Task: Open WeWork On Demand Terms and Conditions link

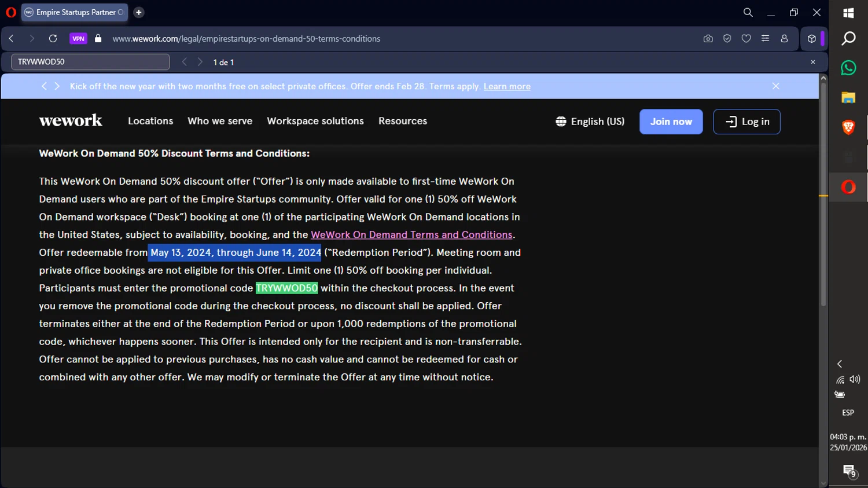Action: (x=411, y=234)
